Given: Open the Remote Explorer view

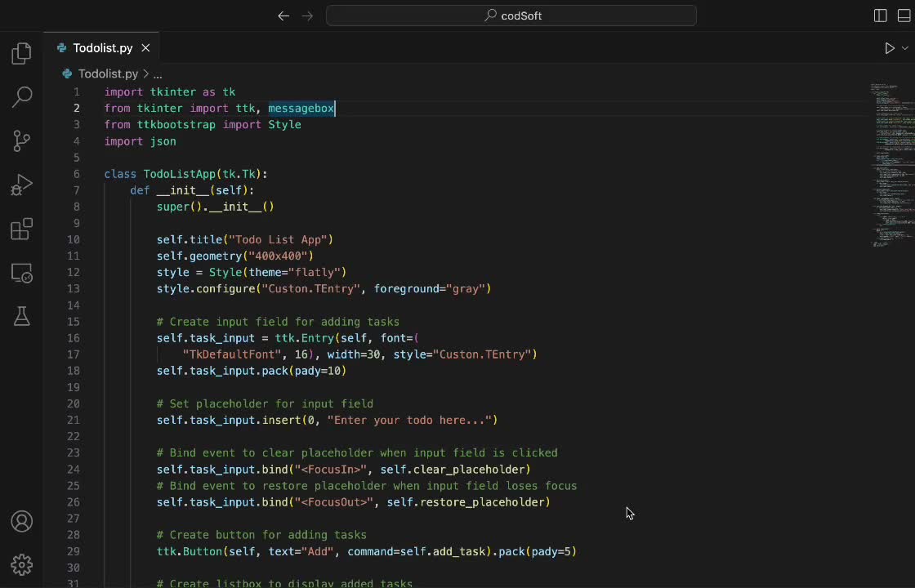Looking at the screenshot, I should point(22,274).
